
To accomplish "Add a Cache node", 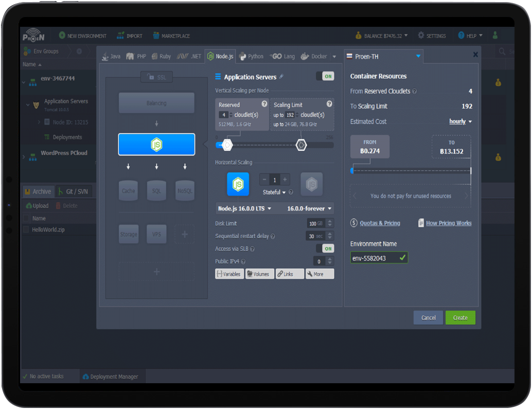I will pos(128,191).
